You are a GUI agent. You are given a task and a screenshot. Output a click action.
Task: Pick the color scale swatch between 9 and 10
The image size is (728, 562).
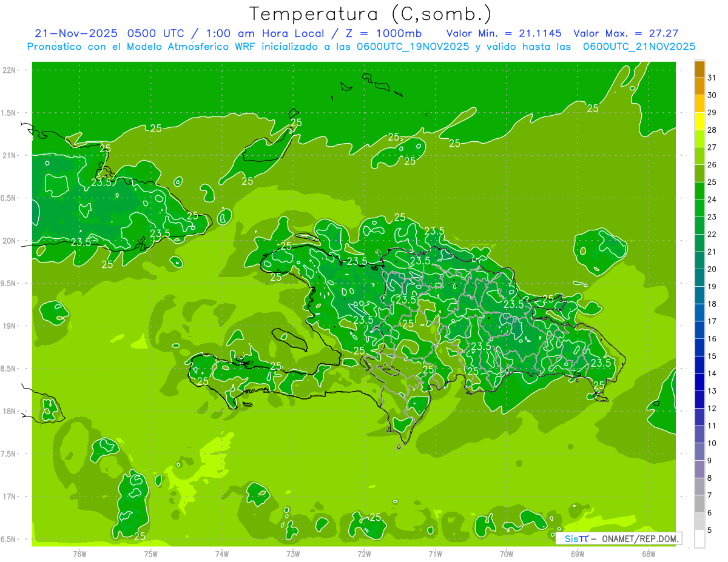coord(699,452)
